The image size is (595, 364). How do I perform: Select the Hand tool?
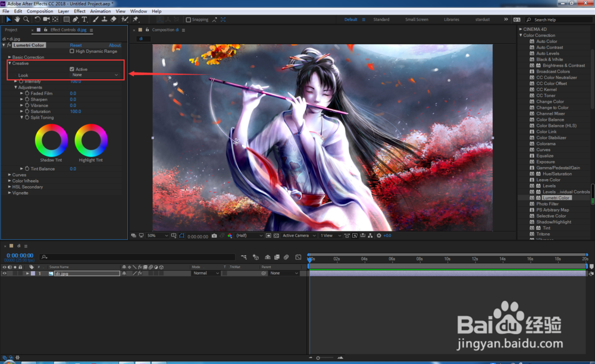point(17,20)
